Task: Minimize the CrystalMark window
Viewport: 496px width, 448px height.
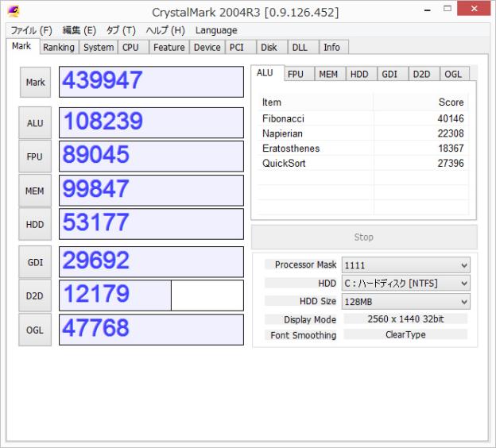Action: point(428,10)
